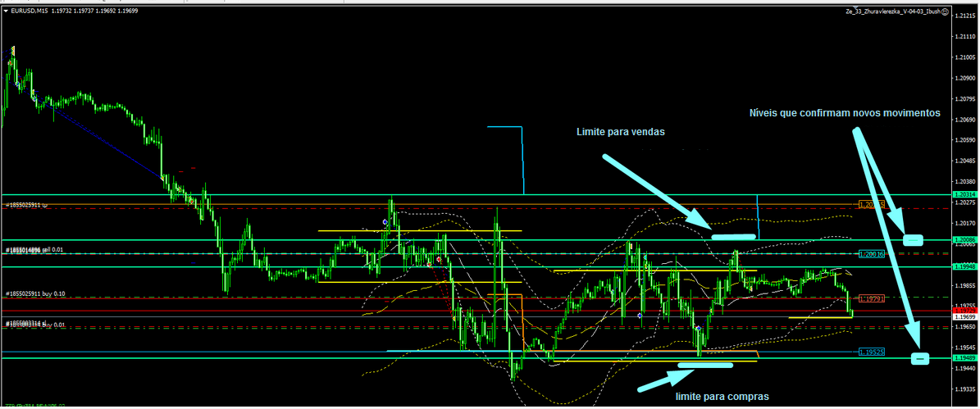The image size is (980, 409).
Task: Click the cyan marker near price 1.19489
Action: pos(920,358)
